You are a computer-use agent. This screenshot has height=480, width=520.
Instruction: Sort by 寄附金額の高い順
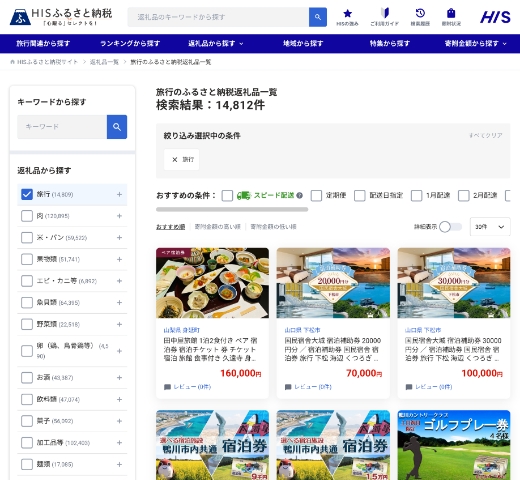click(217, 227)
